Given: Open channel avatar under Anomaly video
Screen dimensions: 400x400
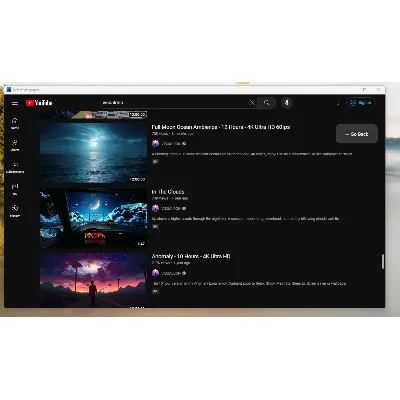Looking at the screenshot, I should (155, 273).
